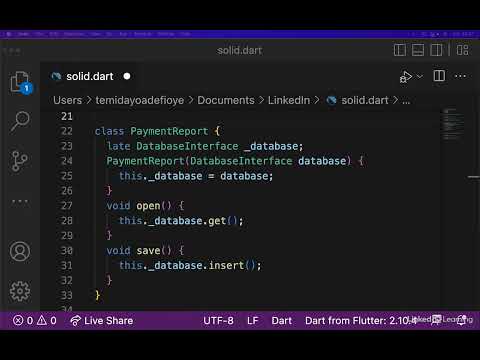Click line number 30 in the gutter
The image size is (480, 360).
click(67, 251)
